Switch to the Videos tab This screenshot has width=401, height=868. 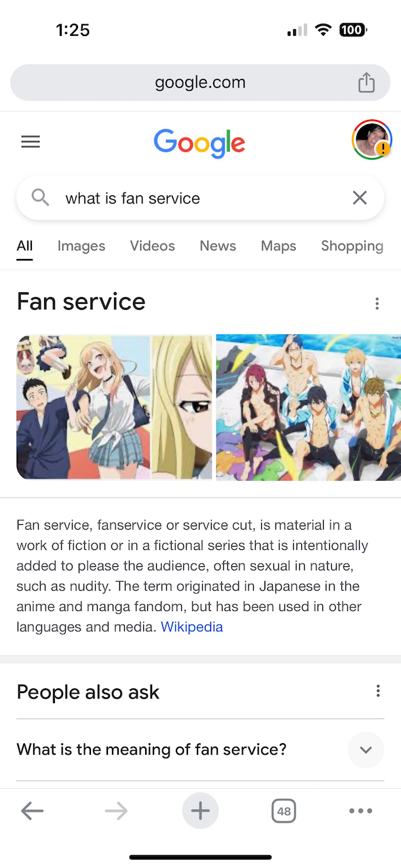[x=153, y=246]
